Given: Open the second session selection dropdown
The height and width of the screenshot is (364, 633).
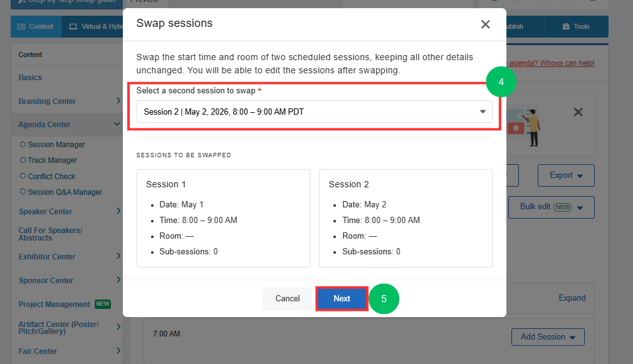Looking at the screenshot, I should [x=314, y=112].
